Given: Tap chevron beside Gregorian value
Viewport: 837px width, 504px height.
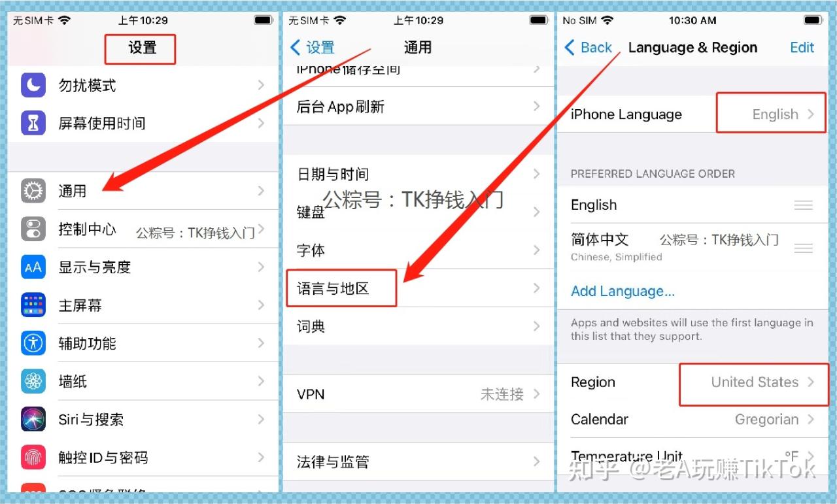Looking at the screenshot, I should click(x=811, y=420).
